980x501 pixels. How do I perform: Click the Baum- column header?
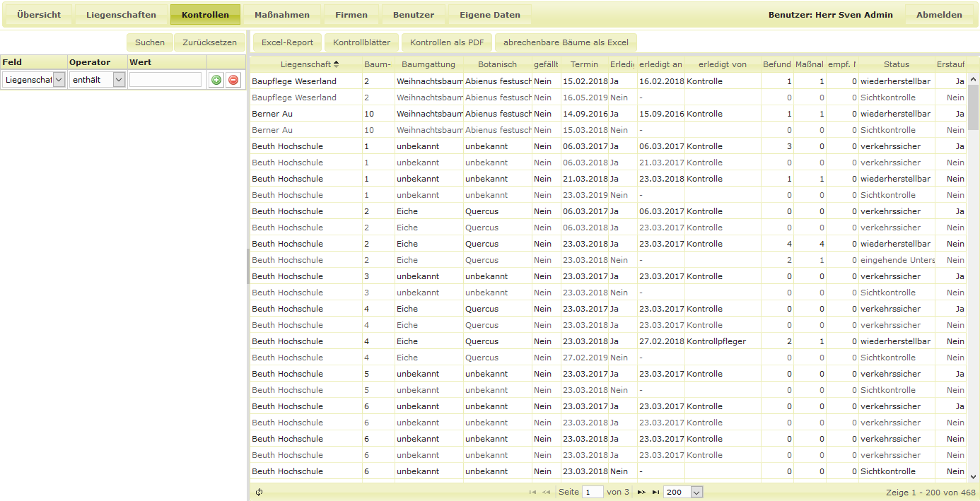pyautogui.click(x=378, y=64)
